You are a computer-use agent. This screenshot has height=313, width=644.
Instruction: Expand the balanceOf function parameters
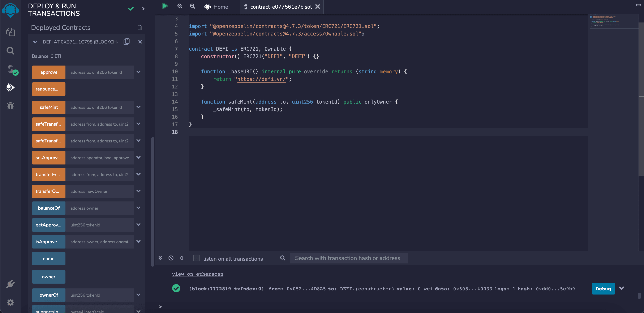[138, 208]
